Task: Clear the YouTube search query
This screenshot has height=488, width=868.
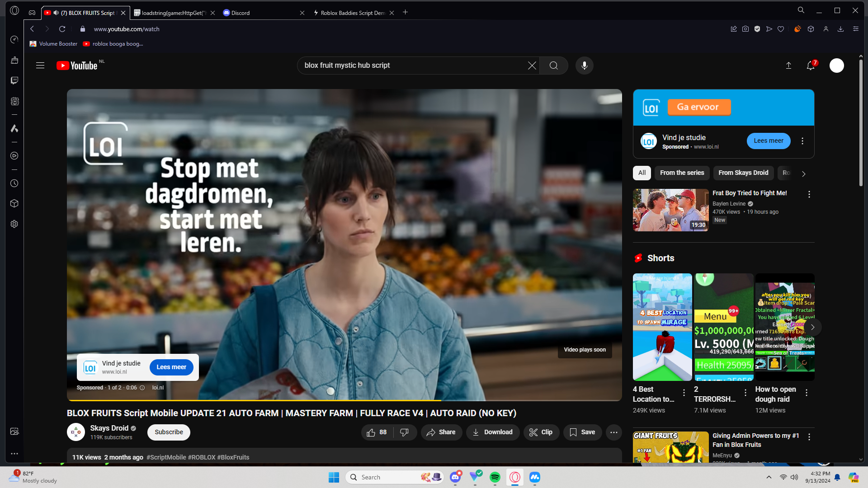Action: point(532,66)
